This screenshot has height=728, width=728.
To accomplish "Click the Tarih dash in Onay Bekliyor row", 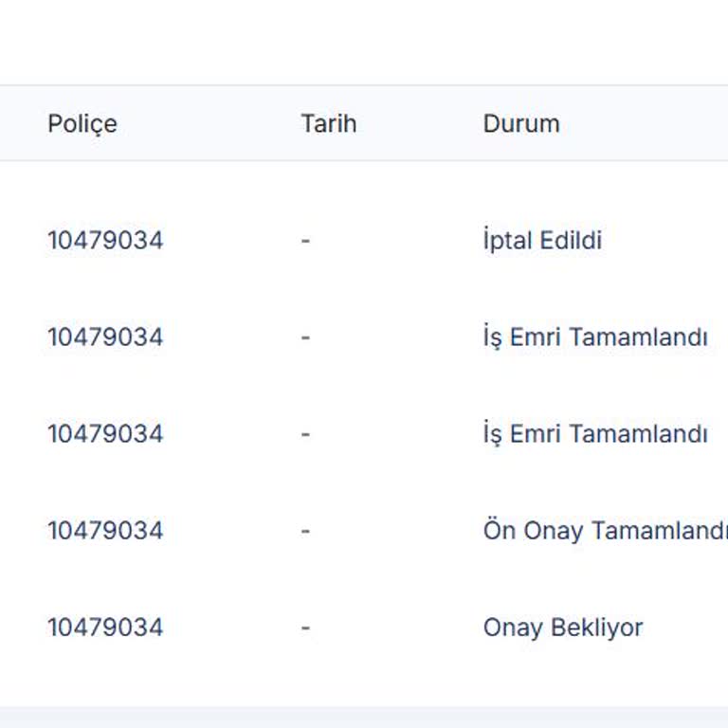I will [305, 628].
